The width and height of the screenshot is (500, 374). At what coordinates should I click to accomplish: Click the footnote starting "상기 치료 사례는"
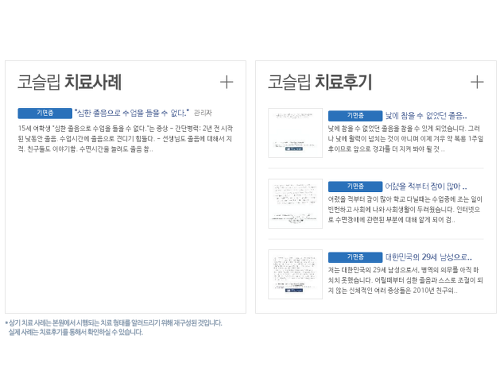click(114, 327)
